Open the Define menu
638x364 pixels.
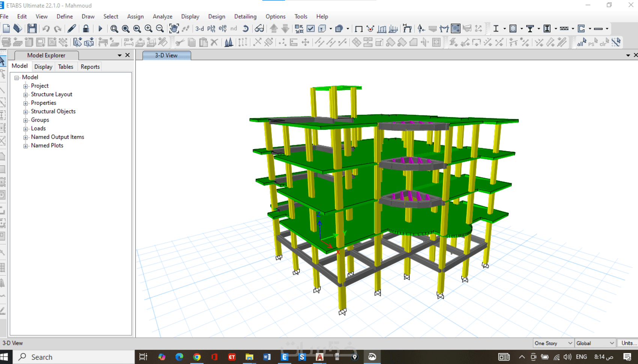(x=65, y=17)
